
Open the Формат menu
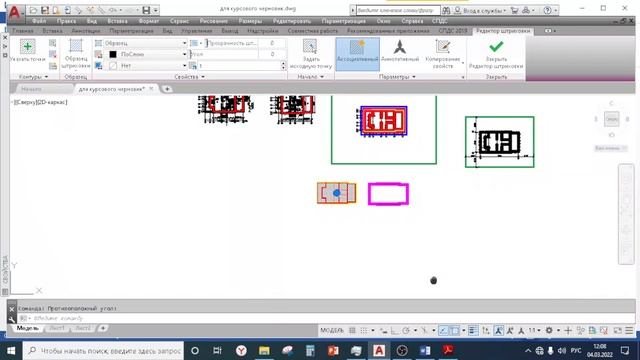point(149,21)
